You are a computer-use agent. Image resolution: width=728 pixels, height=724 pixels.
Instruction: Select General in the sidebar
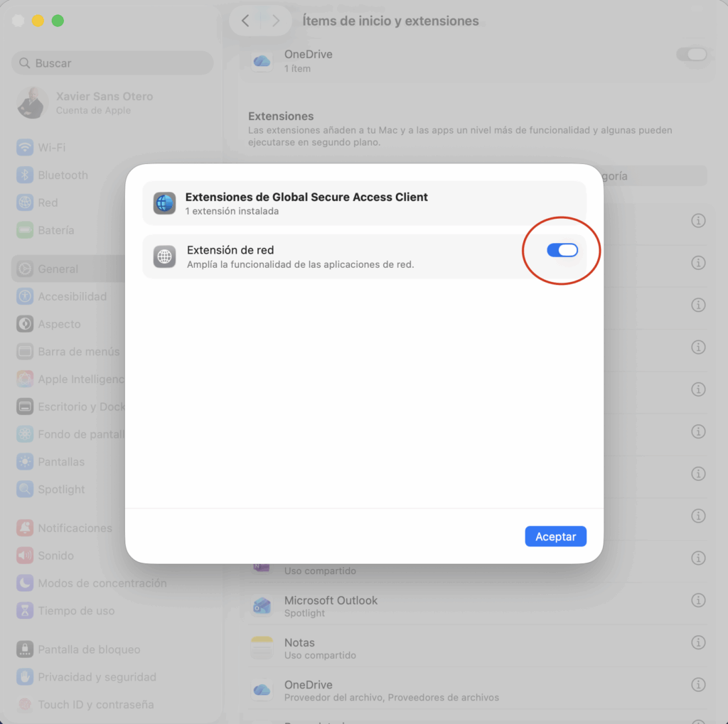pos(58,269)
